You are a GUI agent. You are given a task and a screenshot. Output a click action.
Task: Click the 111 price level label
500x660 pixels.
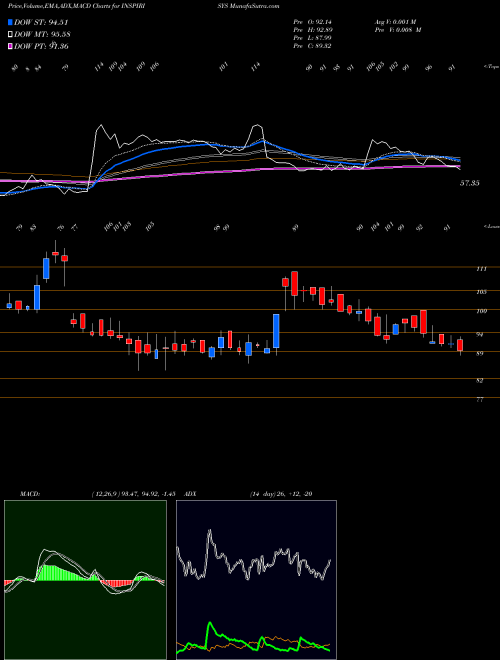coord(482,269)
